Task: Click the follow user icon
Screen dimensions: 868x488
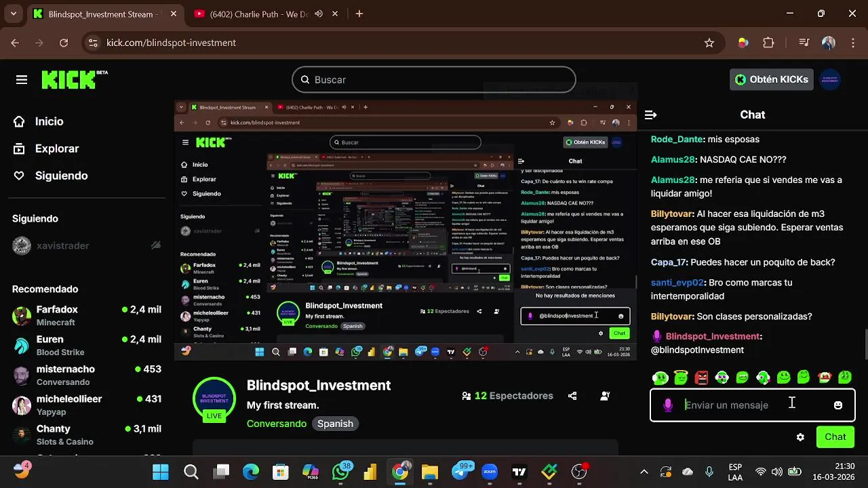Action: point(605,396)
